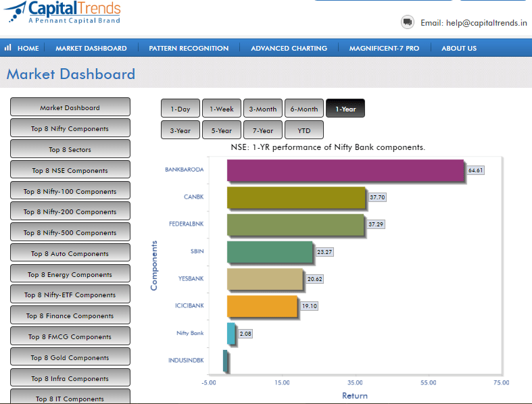Click the teal-green SBIN bar

pyautogui.click(x=270, y=252)
